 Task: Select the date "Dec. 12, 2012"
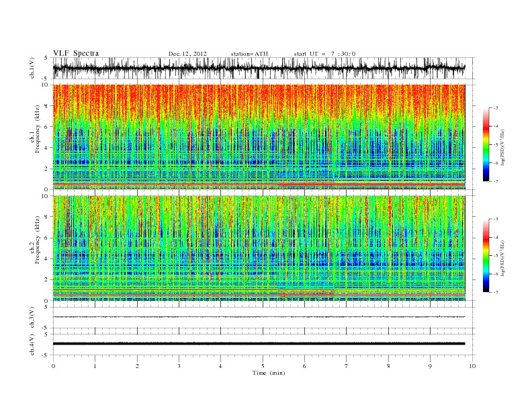click(x=187, y=54)
